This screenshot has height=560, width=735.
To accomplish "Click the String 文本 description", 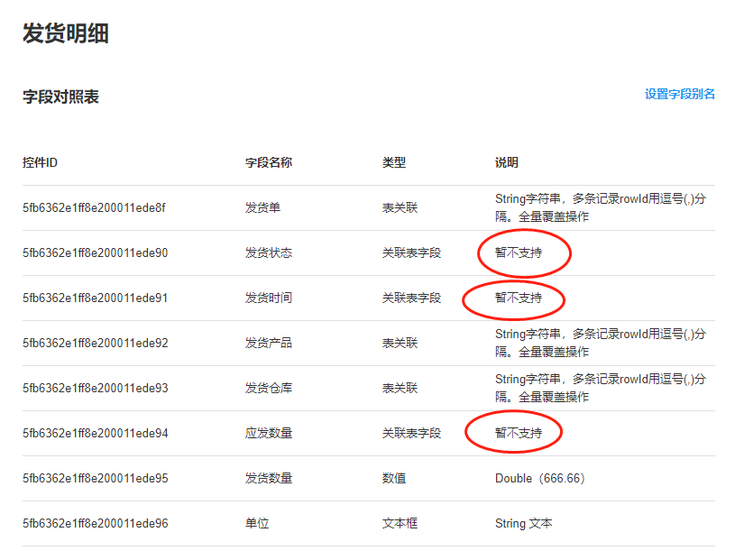I will click(524, 523).
